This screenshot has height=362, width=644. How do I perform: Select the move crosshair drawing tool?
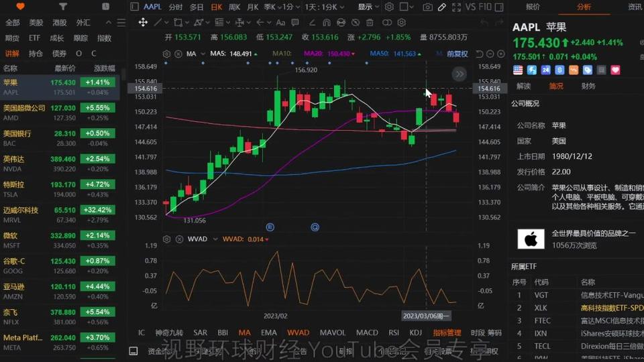coord(142,22)
